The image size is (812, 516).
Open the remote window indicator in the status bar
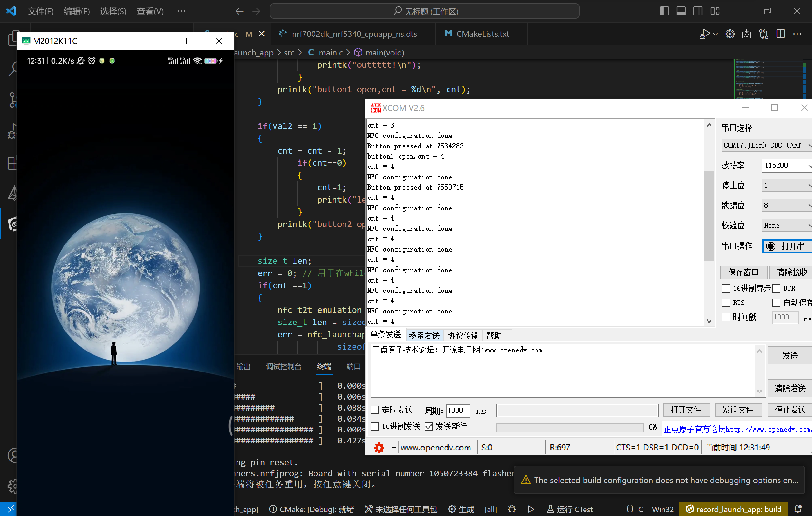click(x=9, y=509)
